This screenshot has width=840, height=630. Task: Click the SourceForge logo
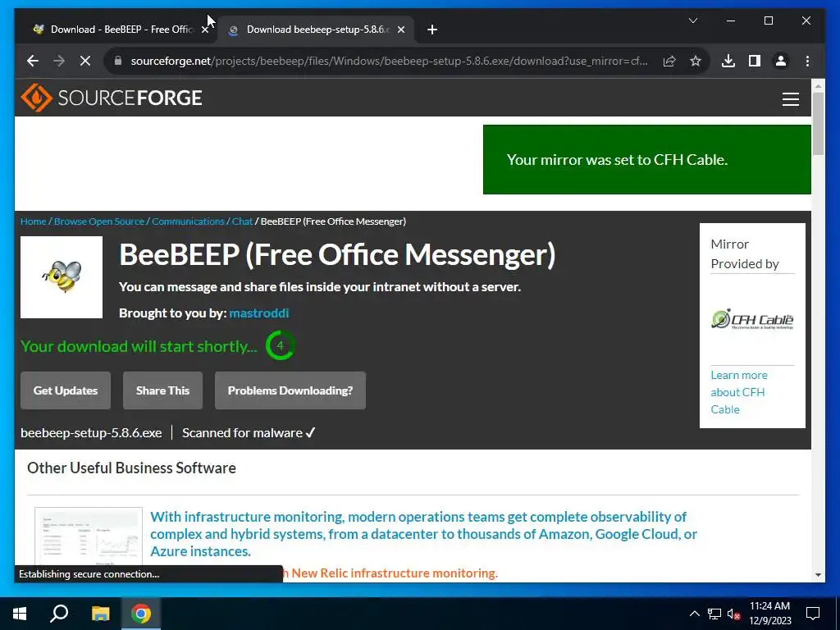pos(112,98)
